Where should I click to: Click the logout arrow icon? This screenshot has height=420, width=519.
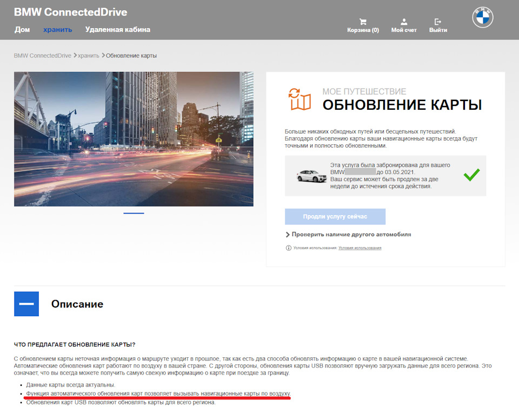(437, 22)
